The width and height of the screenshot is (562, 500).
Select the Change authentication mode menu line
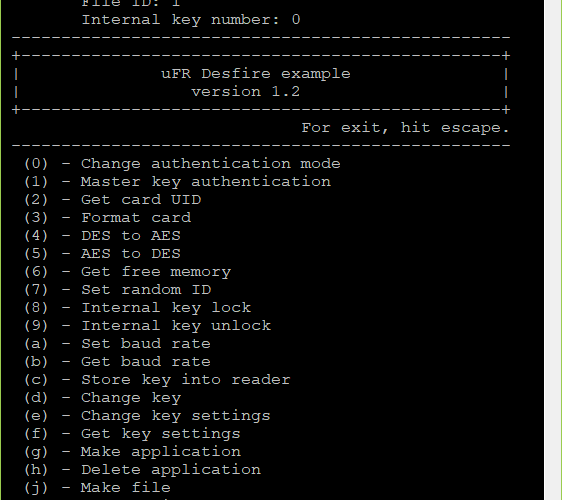point(182,164)
